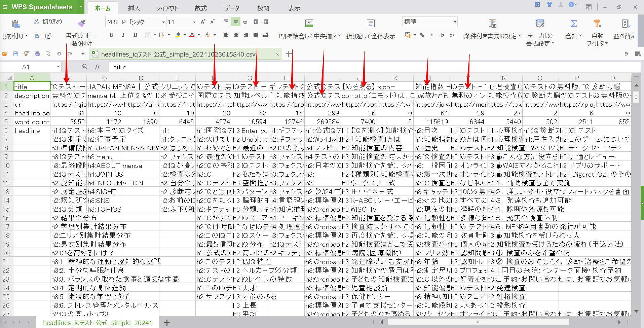Toggle Italic formatting

click(x=123, y=35)
